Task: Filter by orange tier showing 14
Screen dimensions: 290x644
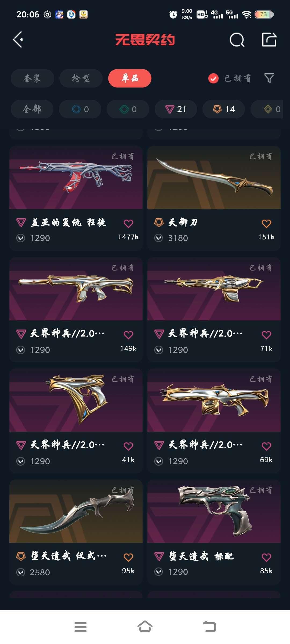Action: point(224,109)
